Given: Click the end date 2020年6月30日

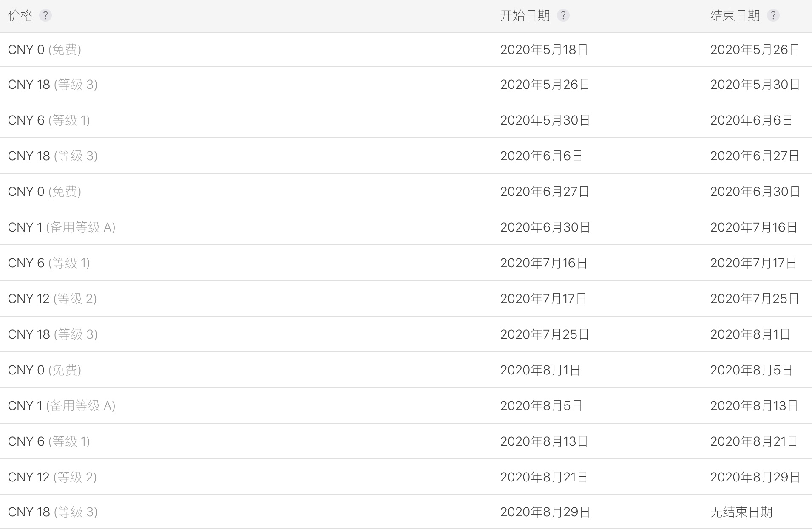Looking at the screenshot, I should pos(755,192).
